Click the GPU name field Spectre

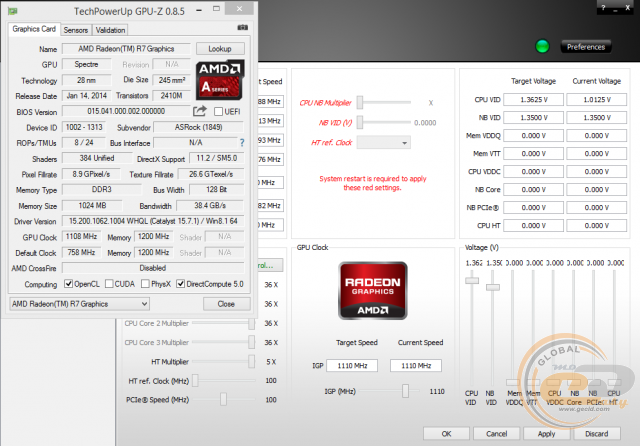[x=86, y=64]
